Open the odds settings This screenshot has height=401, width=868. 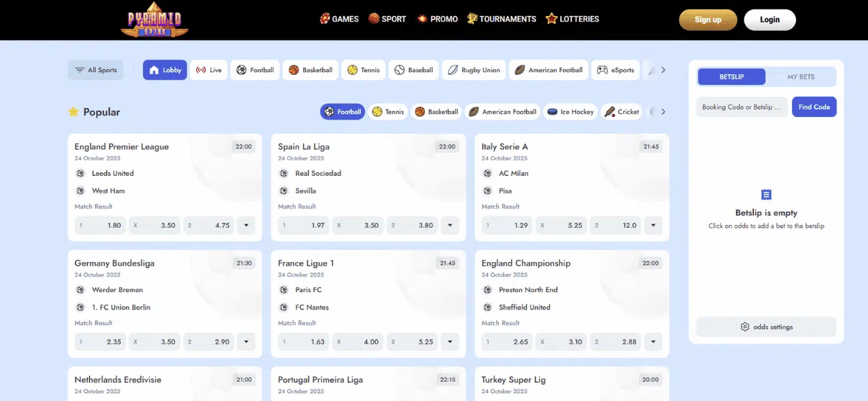(x=766, y=327)
